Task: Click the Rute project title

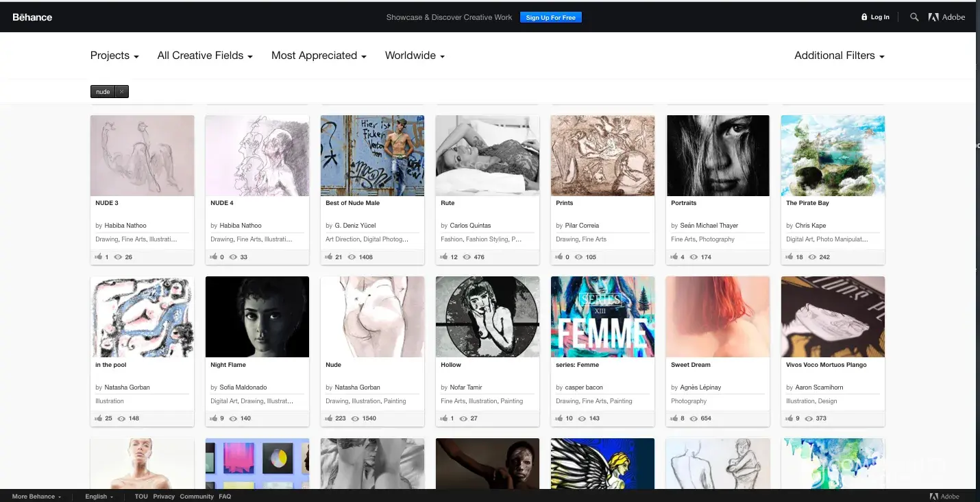Action: click(448, 203)
